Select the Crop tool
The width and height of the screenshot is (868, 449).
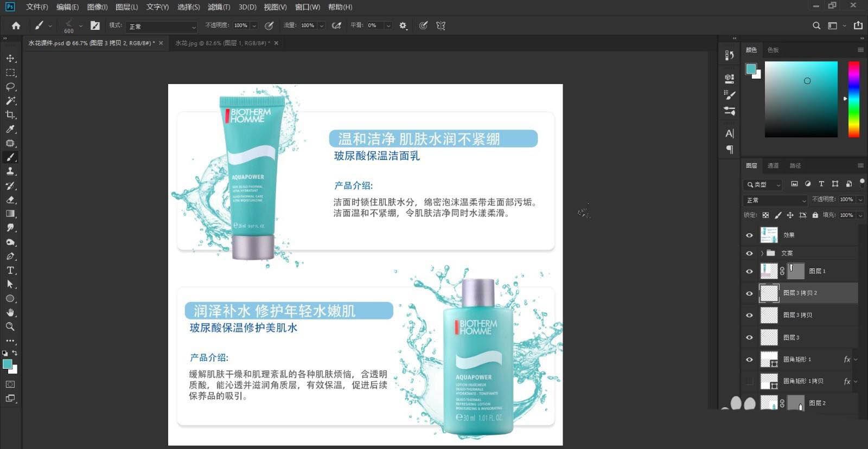10,114
